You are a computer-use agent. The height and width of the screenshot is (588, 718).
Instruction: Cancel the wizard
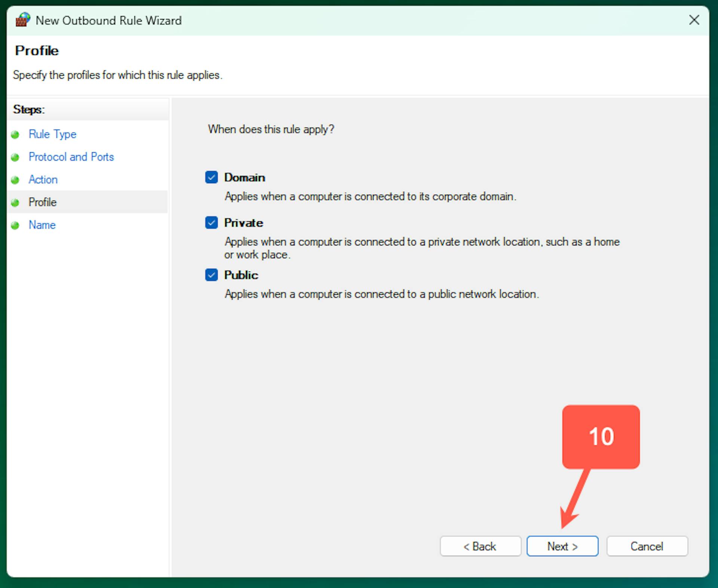[x=647, y=546]
